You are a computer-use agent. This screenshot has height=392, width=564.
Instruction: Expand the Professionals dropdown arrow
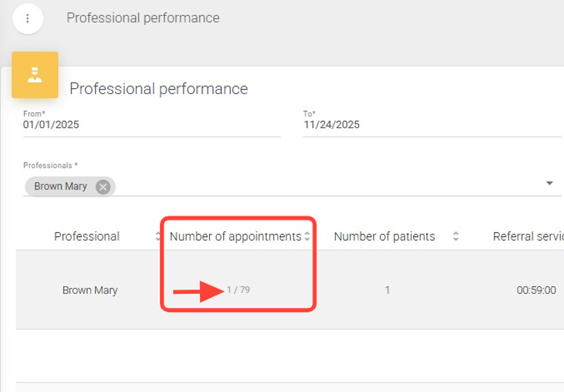(549, 183)
